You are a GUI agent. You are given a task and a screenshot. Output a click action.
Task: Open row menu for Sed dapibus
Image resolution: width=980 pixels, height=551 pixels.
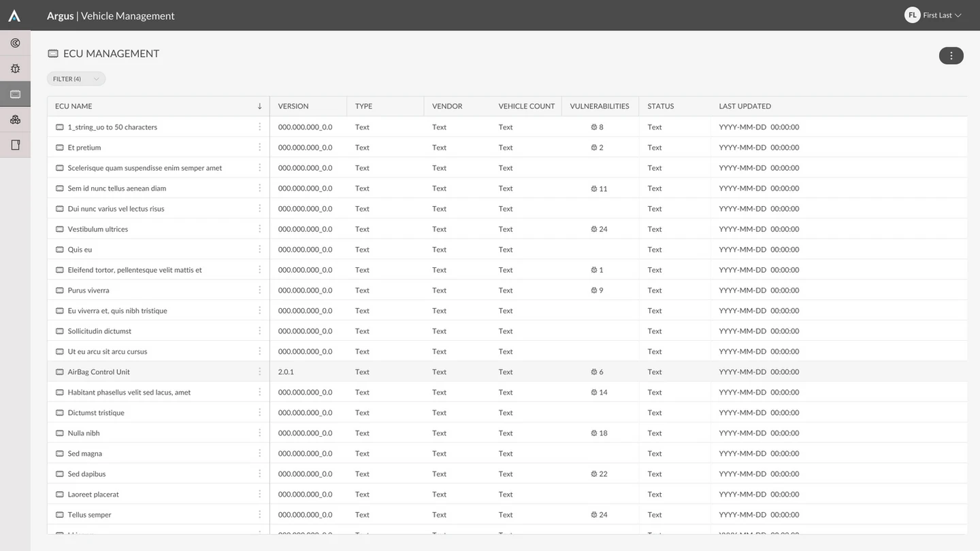[x=259, y=473]
